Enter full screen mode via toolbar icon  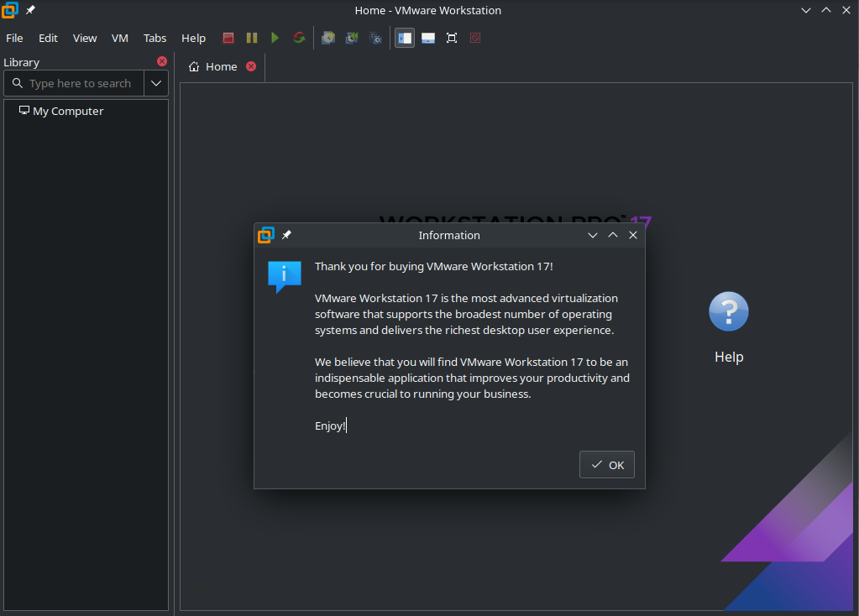pos(452,38)
